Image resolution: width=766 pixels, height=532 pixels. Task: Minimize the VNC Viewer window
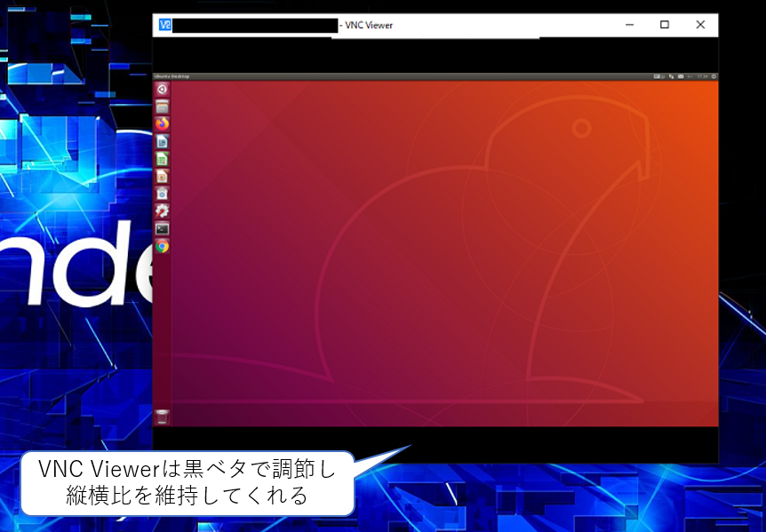630,25
